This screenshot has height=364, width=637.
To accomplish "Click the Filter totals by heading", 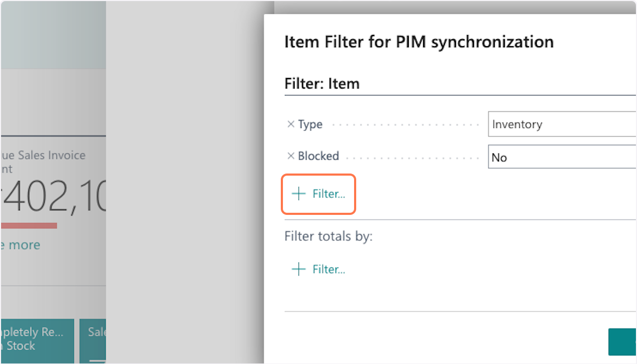I will [329, 236].
